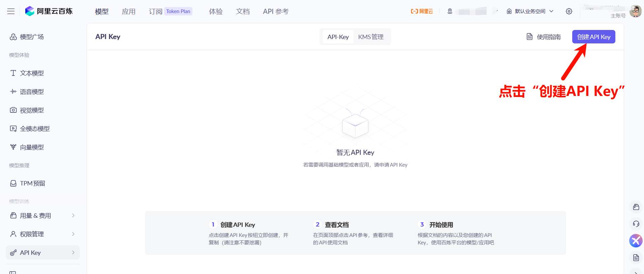
Task: Open the settings gear icon
Action: point(569,11)
